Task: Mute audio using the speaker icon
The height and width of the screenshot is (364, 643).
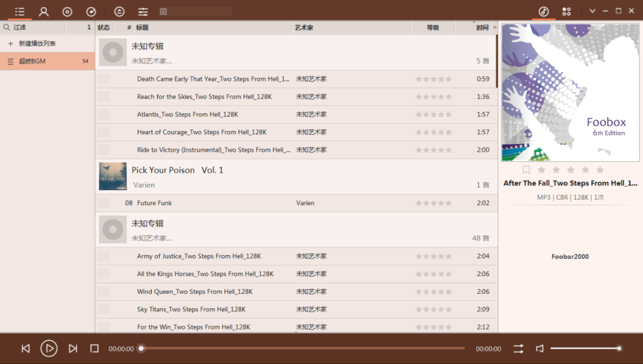Action: click(x=539, y=349)
